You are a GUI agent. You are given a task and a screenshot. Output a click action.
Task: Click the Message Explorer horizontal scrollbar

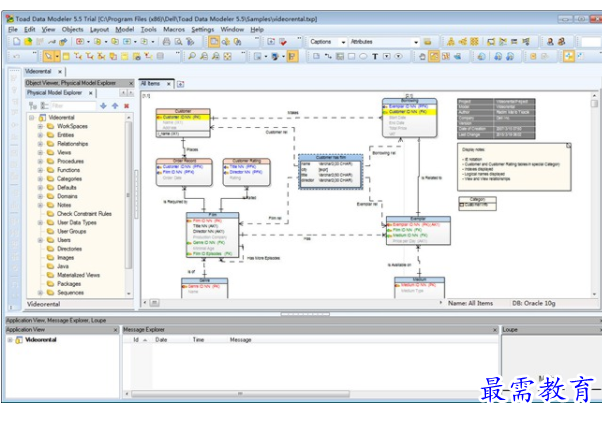pos(240,394)
